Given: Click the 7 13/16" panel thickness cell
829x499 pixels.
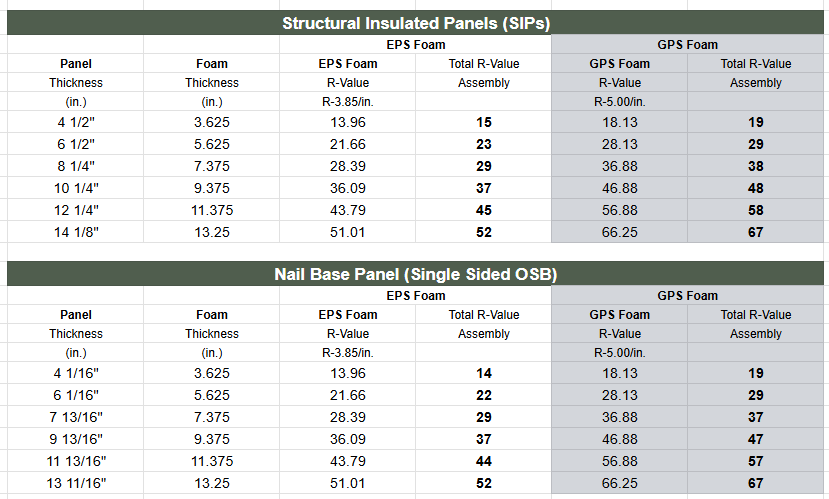Looking at the screenshot, I should click(x=76, y=417).
